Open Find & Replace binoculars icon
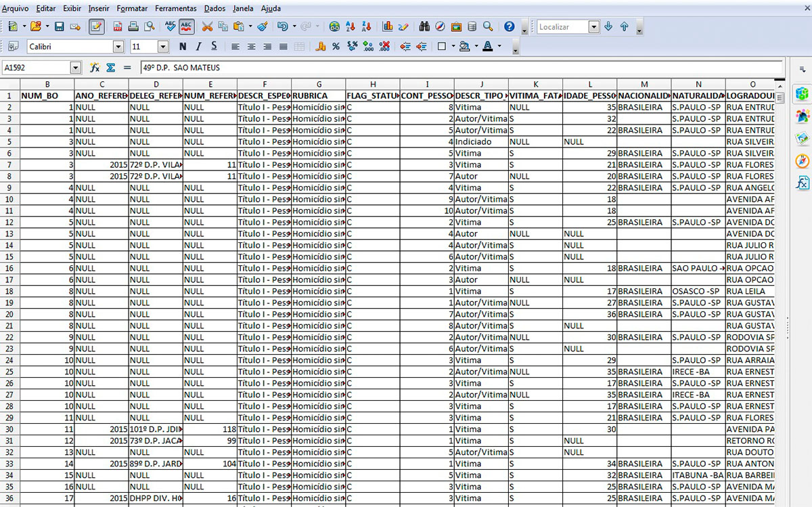The width and height of the screenshot is (812, 507). [x=424, y=27]
